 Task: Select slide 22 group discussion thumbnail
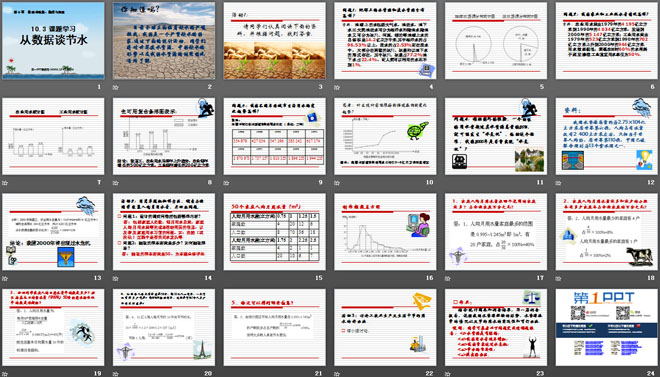[x=385, y=327]
